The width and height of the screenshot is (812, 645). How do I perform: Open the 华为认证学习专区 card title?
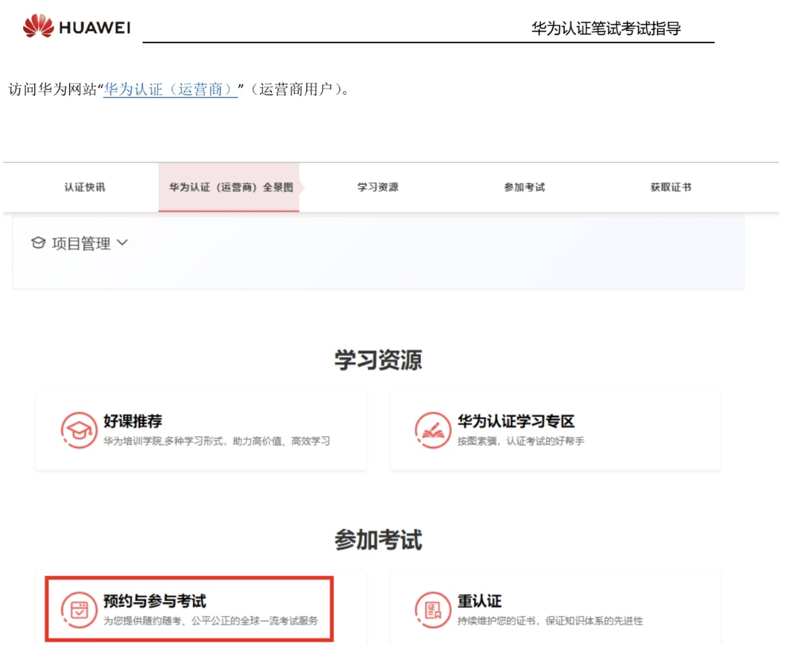(x=516, y=421)
